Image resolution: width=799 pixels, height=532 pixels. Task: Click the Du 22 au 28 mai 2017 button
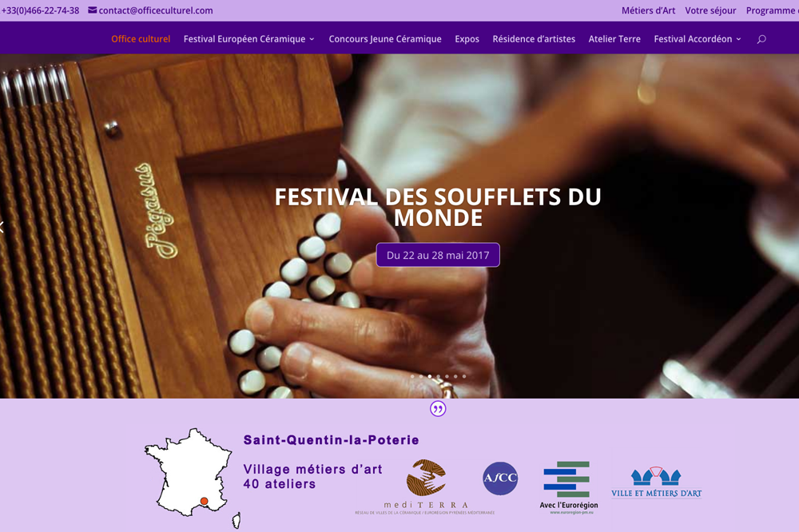tap(438, 255)
